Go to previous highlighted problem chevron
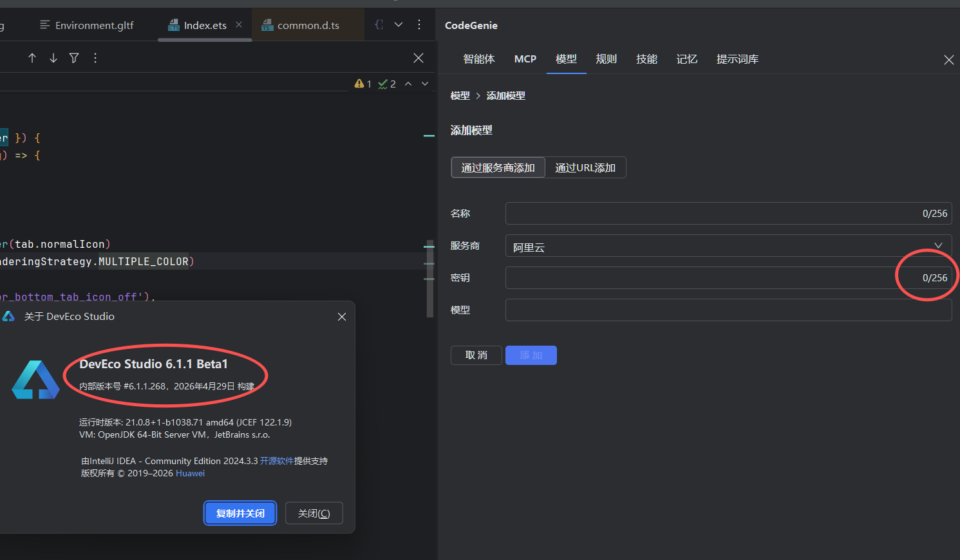Viewport: 960px width, 560px height. [x=408, y=84]
